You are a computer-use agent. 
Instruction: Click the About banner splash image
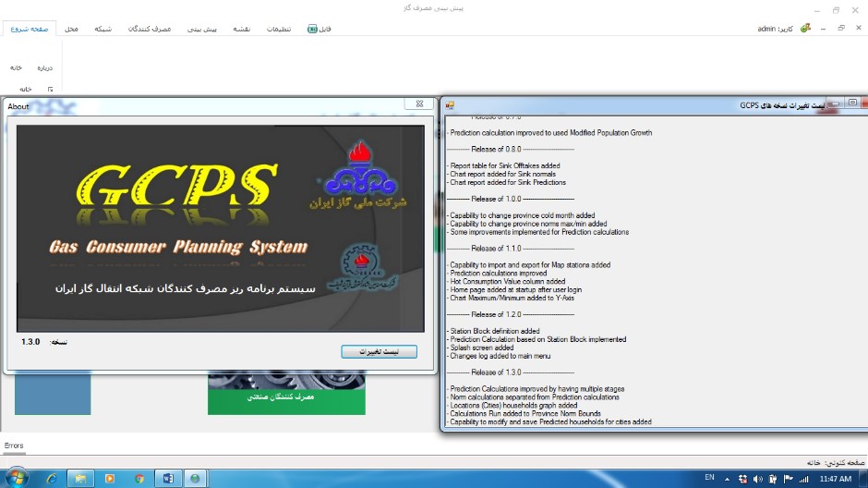[221, 229]
